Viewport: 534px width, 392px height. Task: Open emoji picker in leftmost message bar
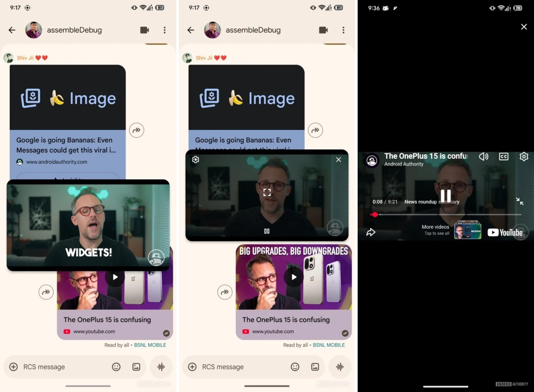click(x=116, y=367)
